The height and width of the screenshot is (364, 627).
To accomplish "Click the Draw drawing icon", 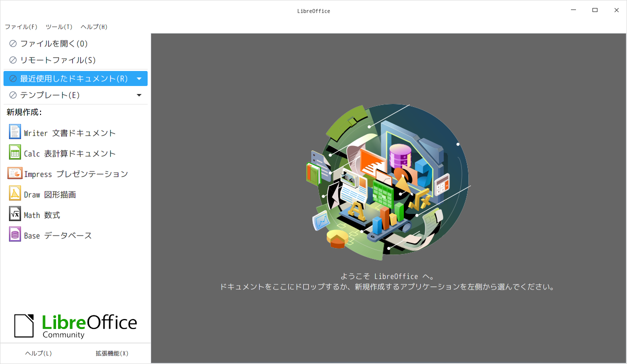I will 15,193.
